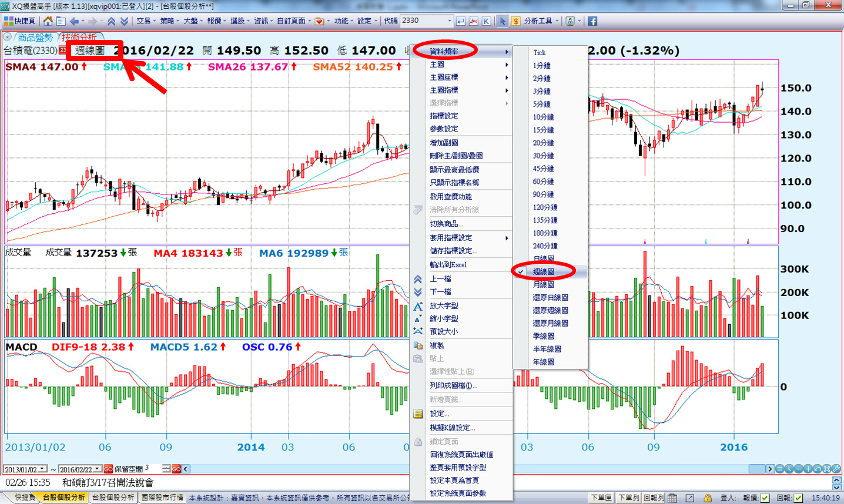Click the calendar grid icon in the status bar
This screenshot has width=844, height=504.
[672, 498]
